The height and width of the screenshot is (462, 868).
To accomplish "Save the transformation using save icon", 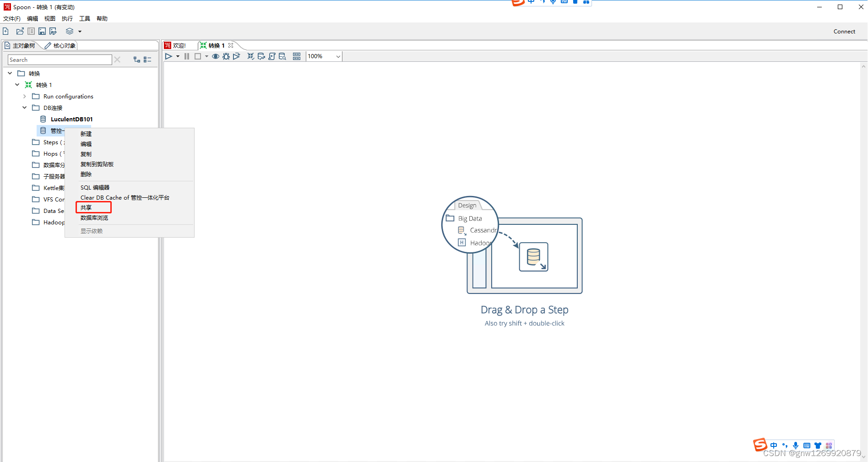I will (x=42, y=31).
